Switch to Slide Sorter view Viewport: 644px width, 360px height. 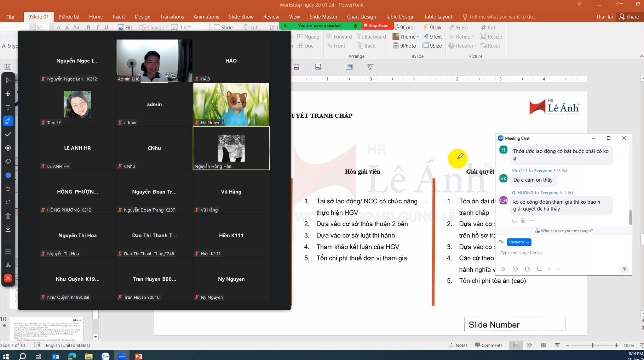pos(530,345)
